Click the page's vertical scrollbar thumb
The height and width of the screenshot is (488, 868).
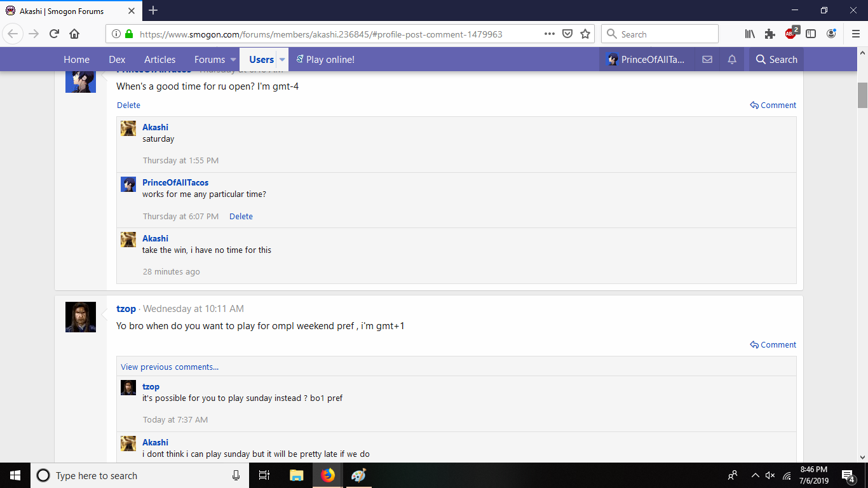pos(862,95)
